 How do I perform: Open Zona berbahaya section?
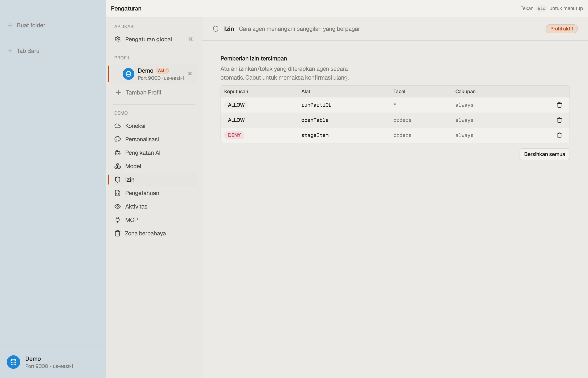(154, 234)
